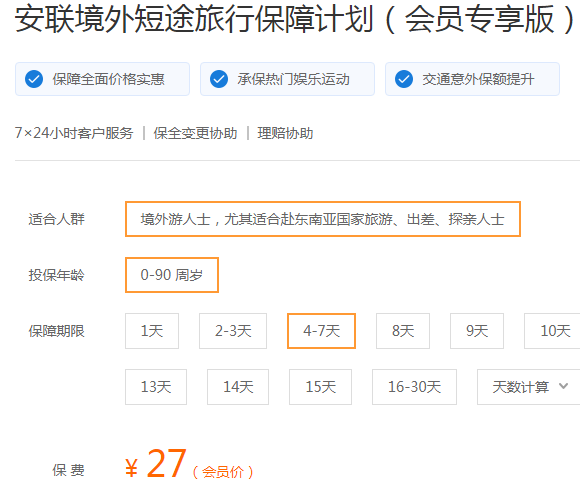580x483 pixels.
Task: Click the 保全变更协助 text
Action: [195, 133]
